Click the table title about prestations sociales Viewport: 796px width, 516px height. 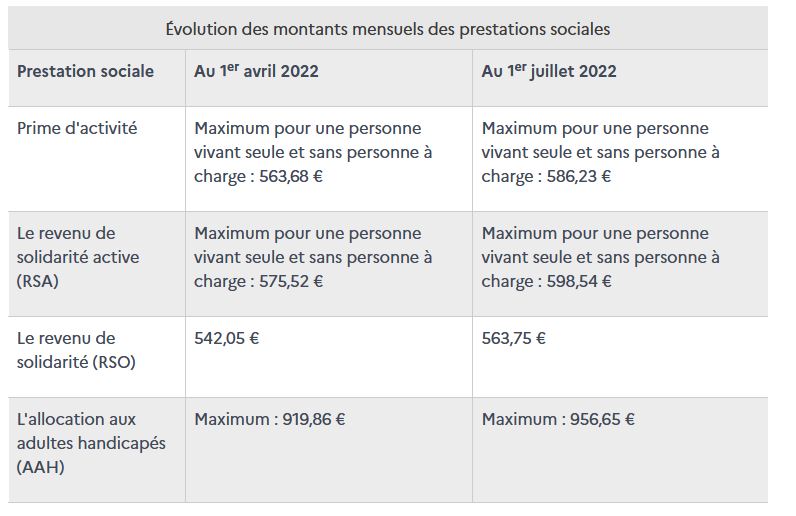388,29
